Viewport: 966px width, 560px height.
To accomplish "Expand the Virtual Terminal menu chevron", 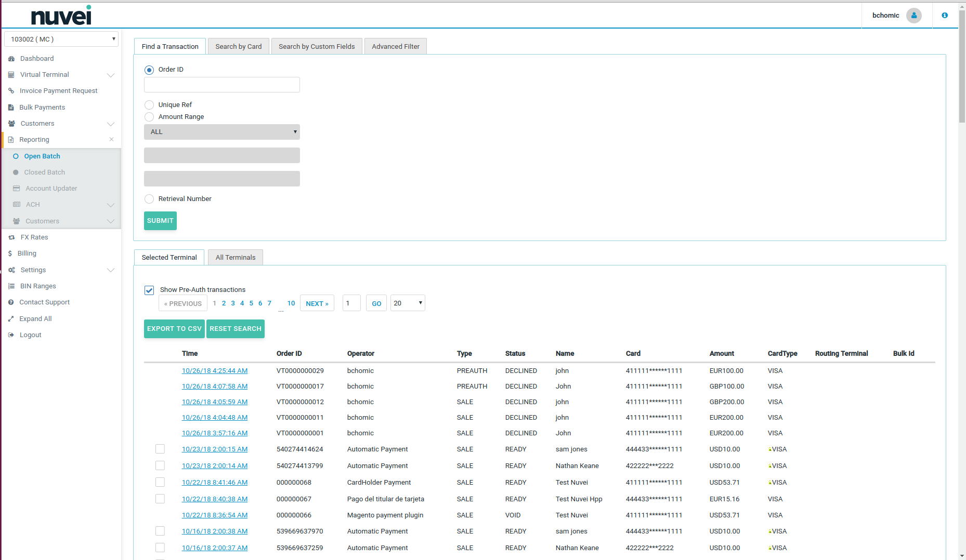I will 111,75.
